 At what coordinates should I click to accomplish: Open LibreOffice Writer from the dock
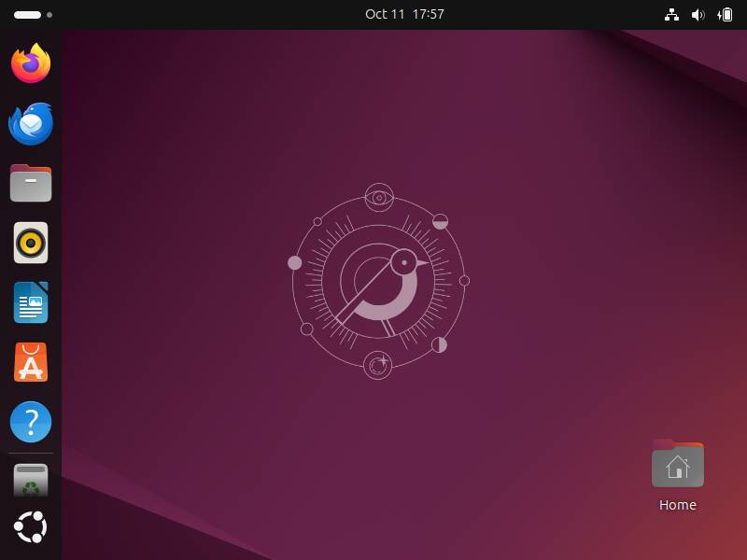[x=31, y=302]
